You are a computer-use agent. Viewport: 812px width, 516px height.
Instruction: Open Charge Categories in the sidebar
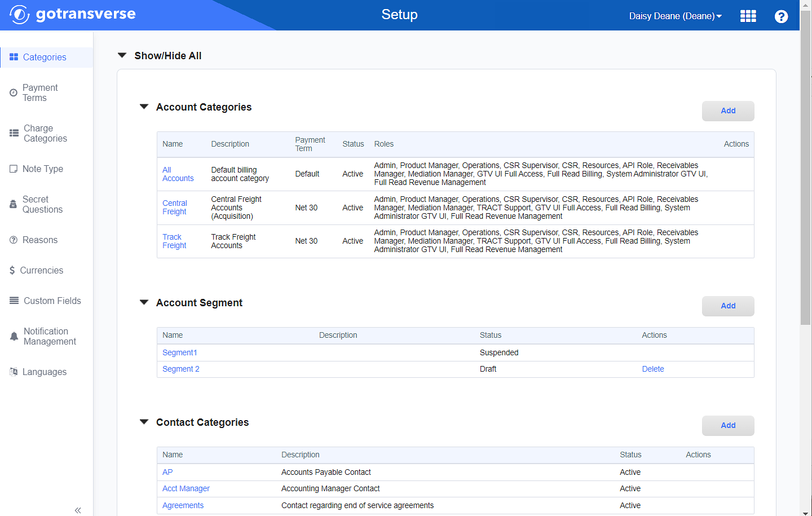tap(46, 133)
